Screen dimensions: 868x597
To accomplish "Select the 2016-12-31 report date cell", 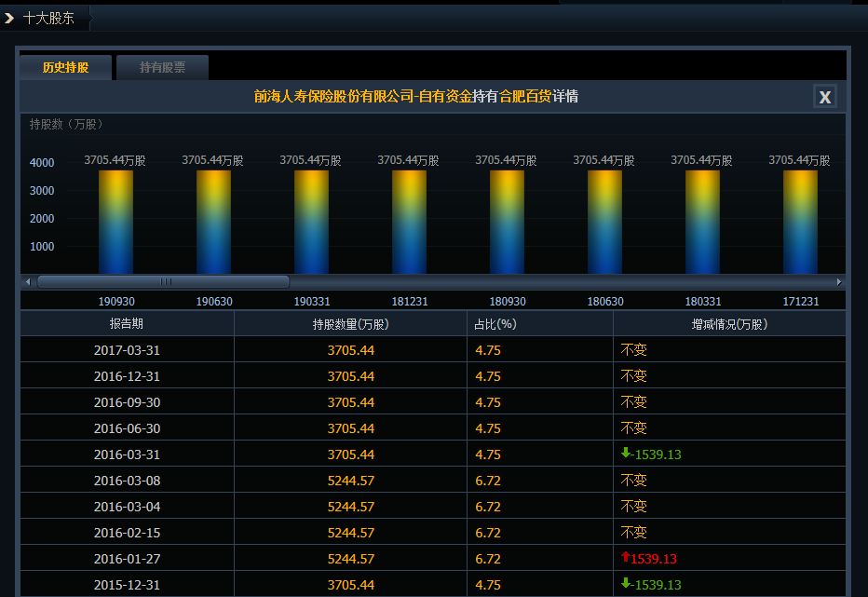I will point(127,376).
